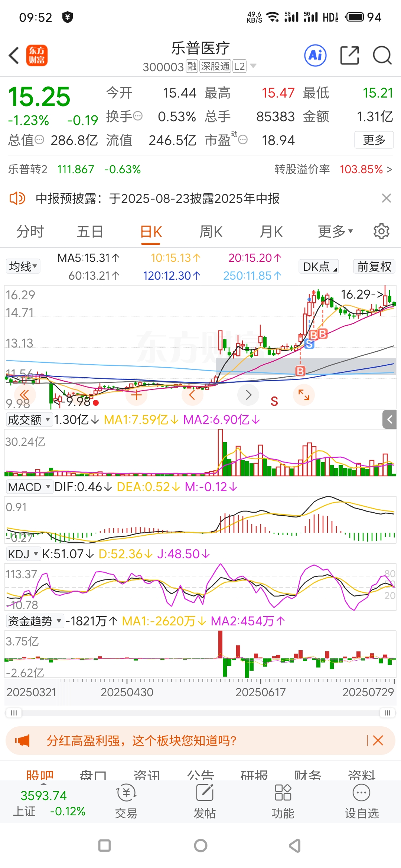Tap the 设自选 add-watchlist icon
Image resolution: width=401 pixels, height=868 pixels.
tap(362, 802)
